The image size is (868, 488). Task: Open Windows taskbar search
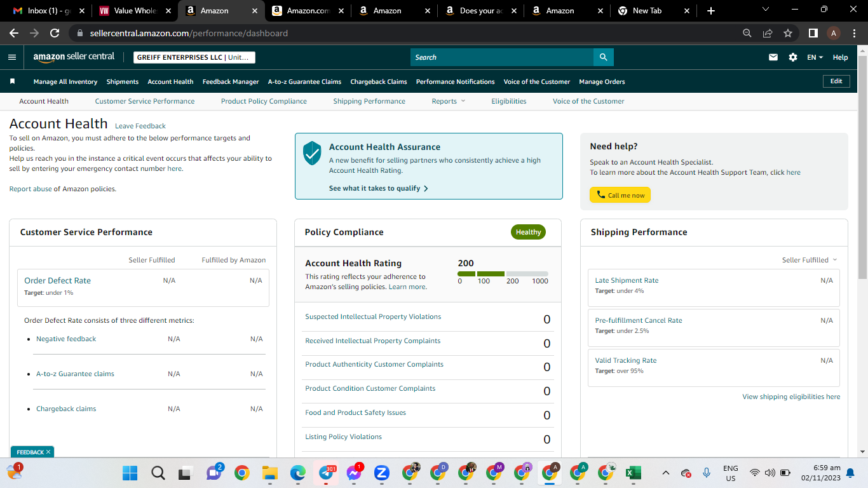(158, 473)
